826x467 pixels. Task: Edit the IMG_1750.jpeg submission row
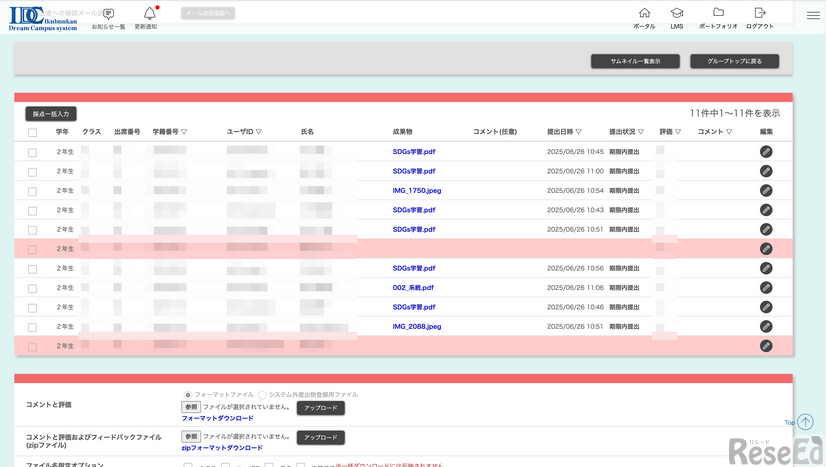(766, 190)
